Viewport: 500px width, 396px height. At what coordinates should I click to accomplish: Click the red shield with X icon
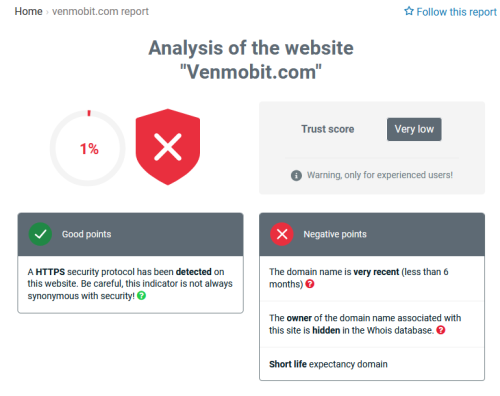(x=168, y=147)
